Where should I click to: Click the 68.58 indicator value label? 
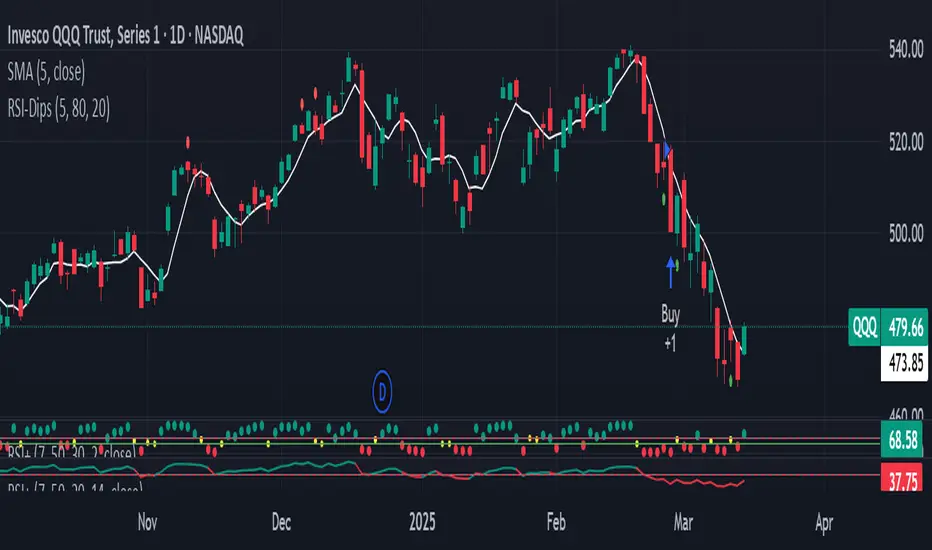pyautogui.click(x=902, y=441)
